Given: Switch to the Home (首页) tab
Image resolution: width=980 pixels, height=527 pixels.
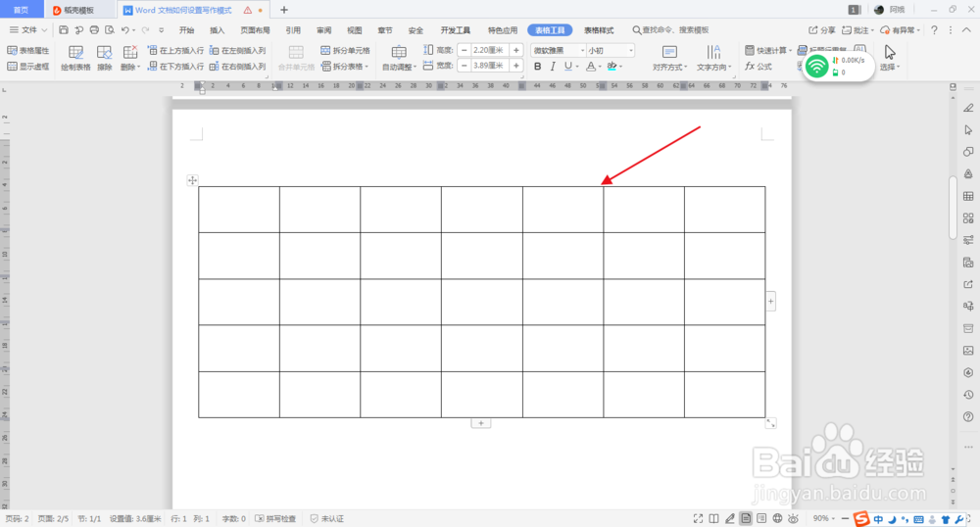Looking at the screenshot, I should [21, 10].
